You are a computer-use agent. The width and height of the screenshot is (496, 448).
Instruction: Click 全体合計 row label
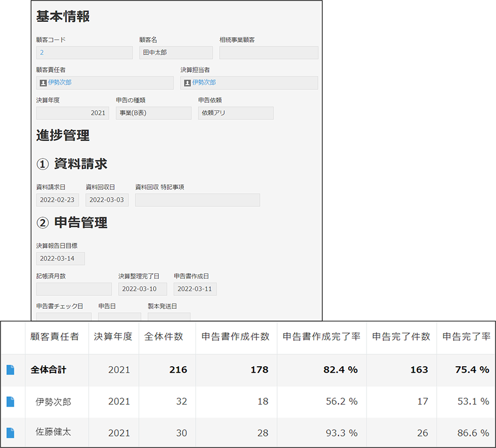(49, 370)
